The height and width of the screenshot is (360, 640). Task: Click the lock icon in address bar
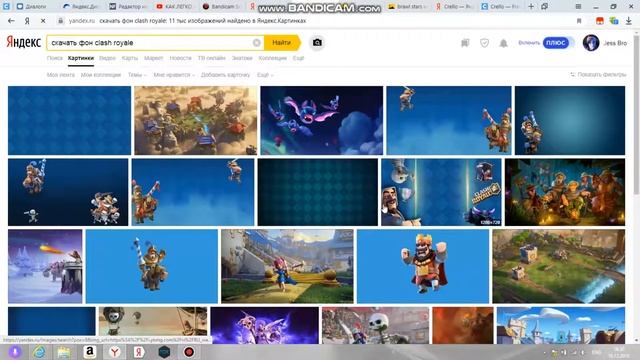coord(60,21)
